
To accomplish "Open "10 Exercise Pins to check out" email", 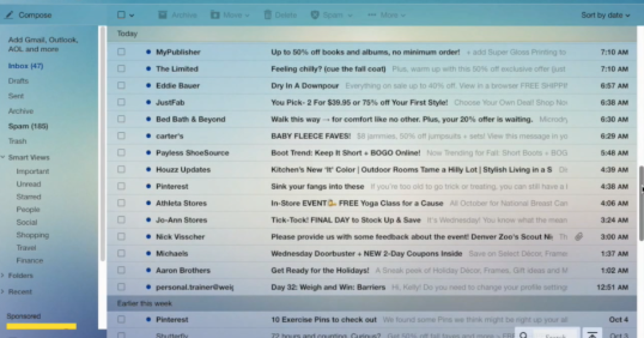I will click(x=324, y=319).
